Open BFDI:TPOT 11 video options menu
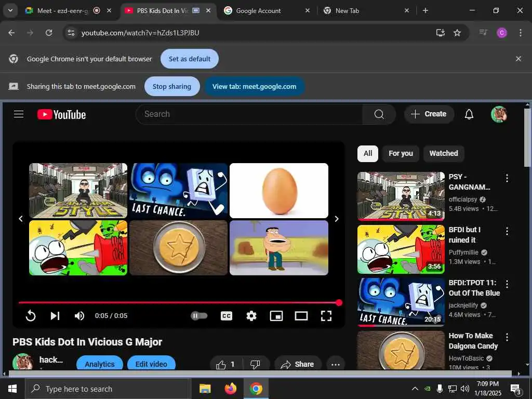 click(507, 284)
